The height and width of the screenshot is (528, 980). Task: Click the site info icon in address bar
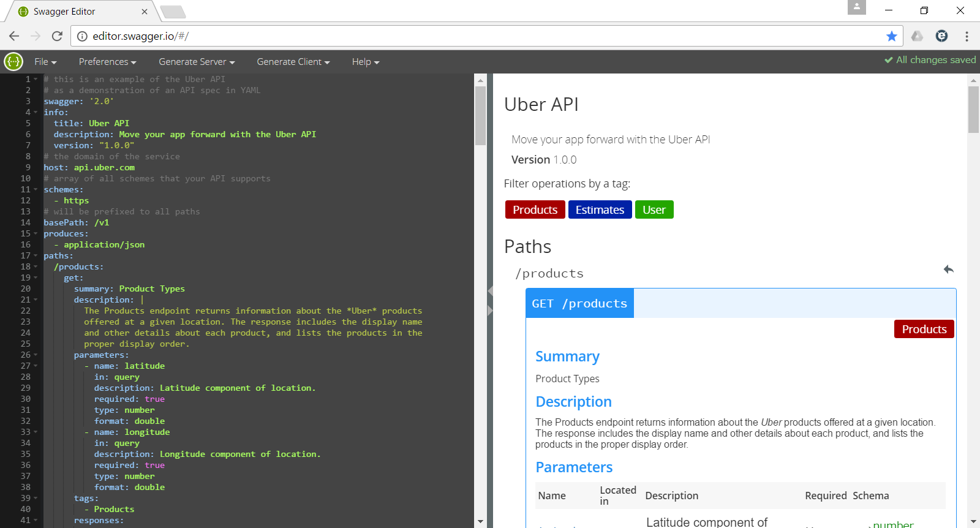pyautogui.click(x=83, y=36)
